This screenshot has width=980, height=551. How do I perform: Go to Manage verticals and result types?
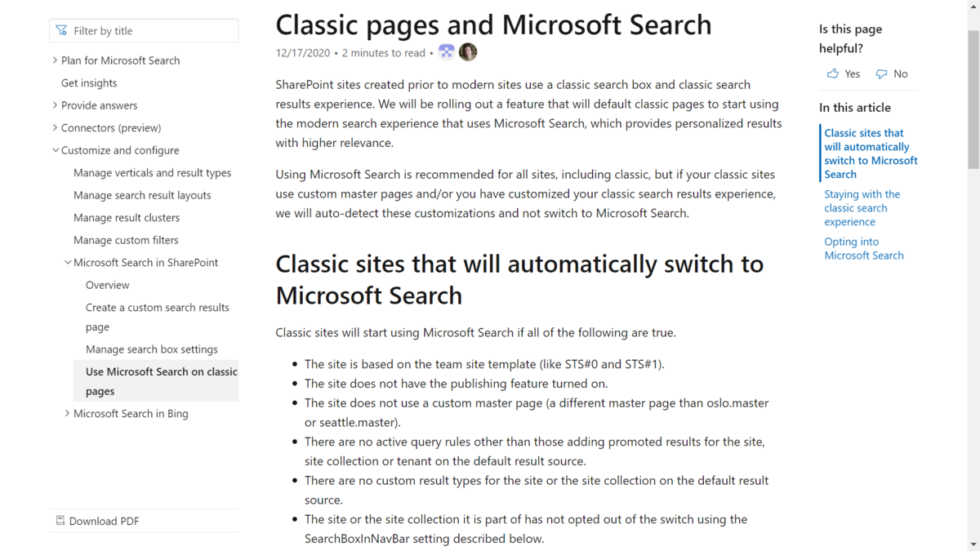coord(152,173)
